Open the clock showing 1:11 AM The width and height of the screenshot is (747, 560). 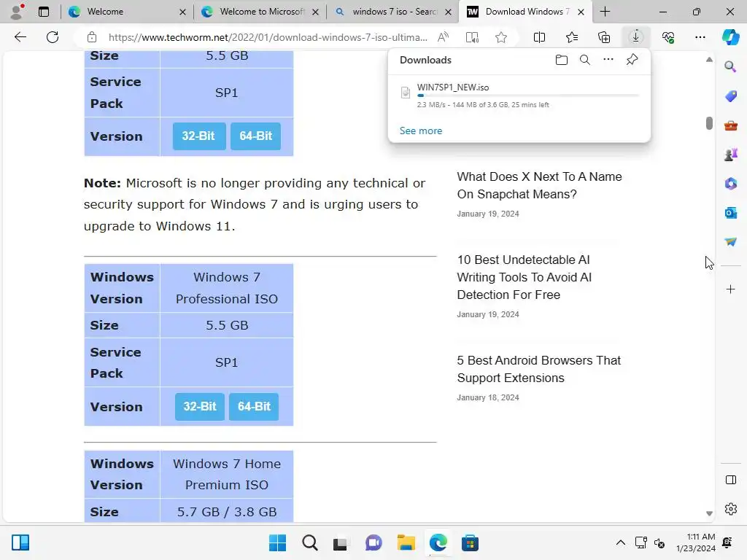(695, 542)
